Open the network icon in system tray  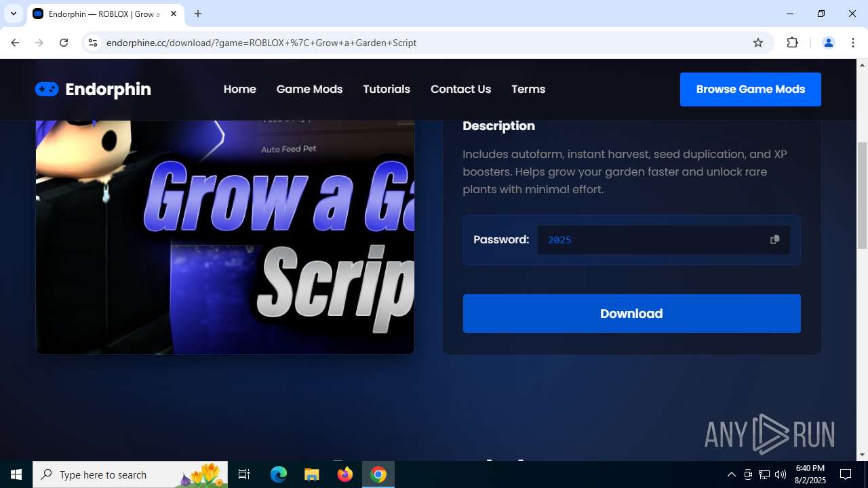764,474
